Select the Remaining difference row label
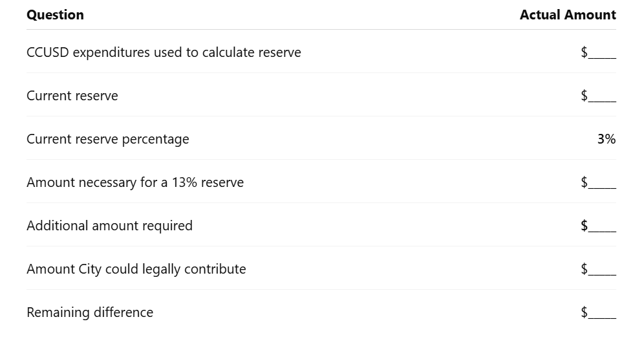Viewport: 644px width, 359px height. pyautogui.click(x=90, y=312)
